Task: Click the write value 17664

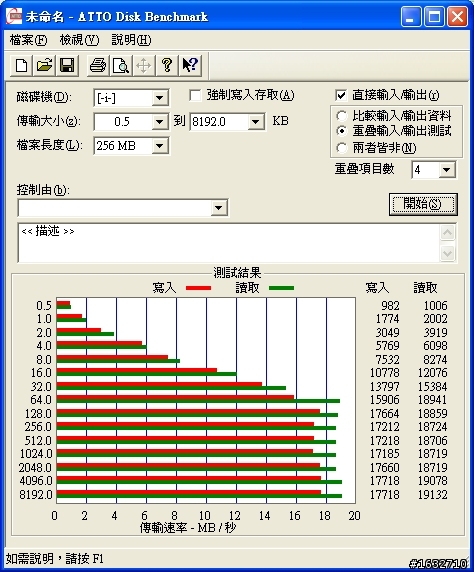Action: coord(385,414)
